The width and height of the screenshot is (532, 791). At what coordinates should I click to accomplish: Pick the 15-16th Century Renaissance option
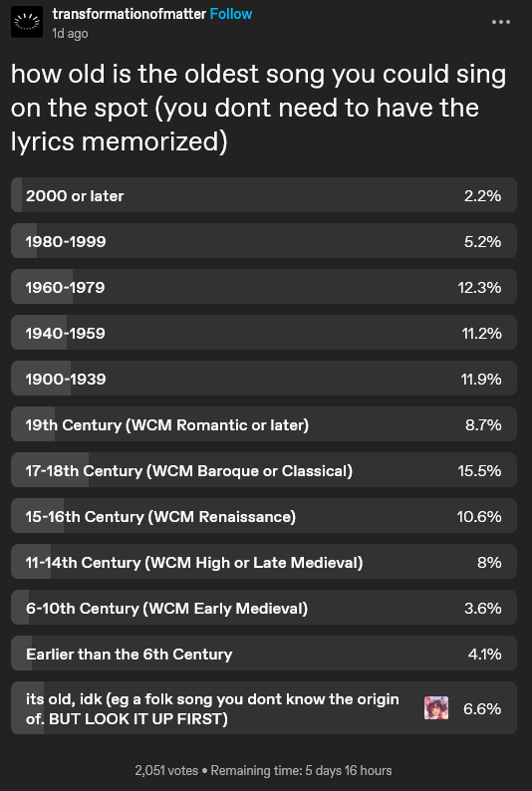tap(264, 516)
